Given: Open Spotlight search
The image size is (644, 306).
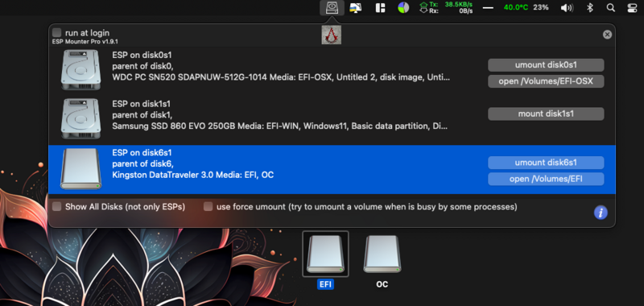Looking at the screenshot, I should pos(611,7).
